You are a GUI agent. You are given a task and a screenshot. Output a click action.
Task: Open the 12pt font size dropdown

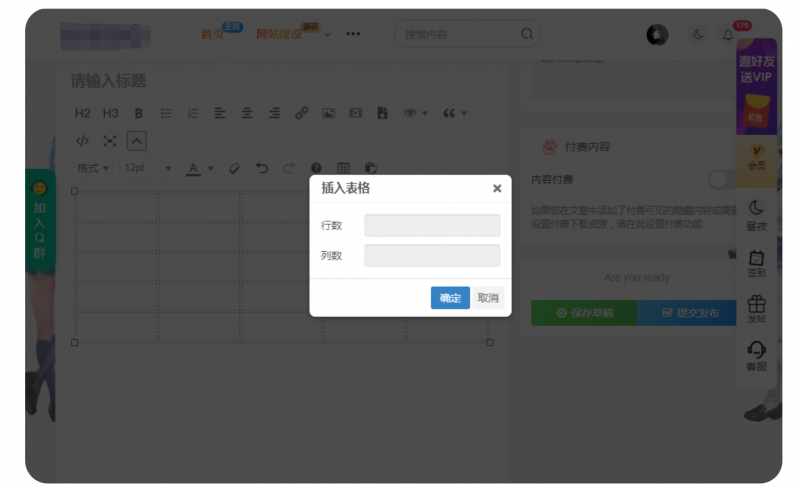coord(148,168)
